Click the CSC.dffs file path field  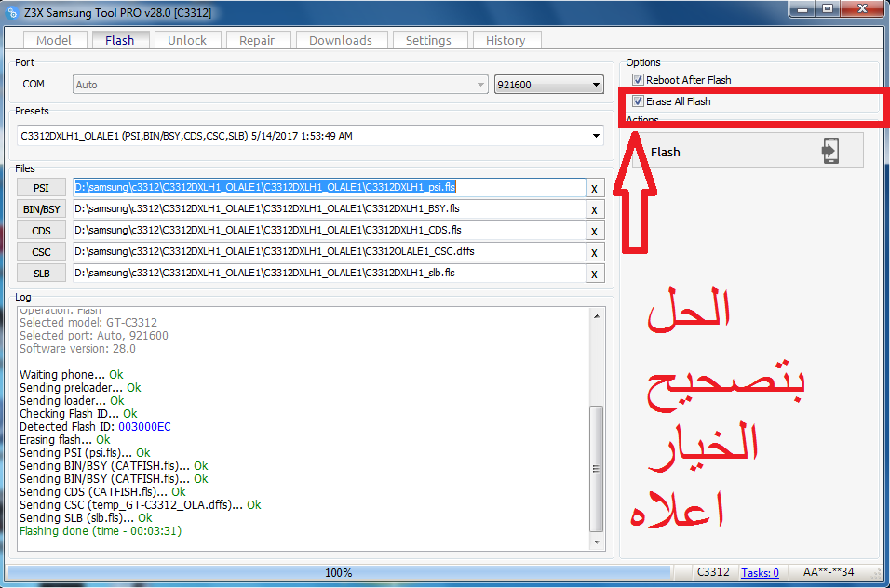[x=330, y=252]
